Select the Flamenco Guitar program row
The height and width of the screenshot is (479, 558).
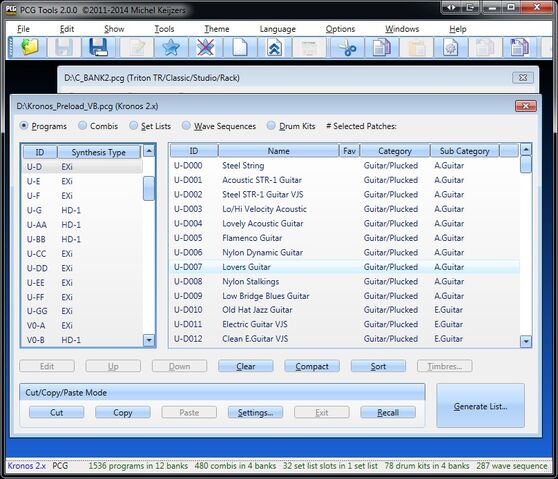click(344, 238)
